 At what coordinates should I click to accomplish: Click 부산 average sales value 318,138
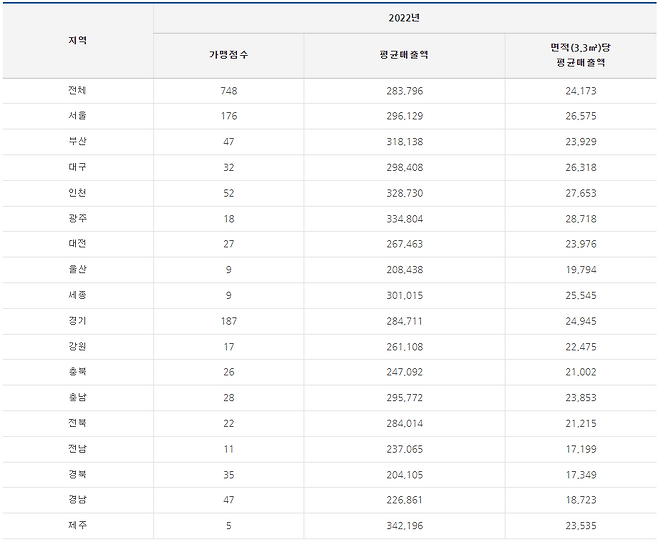tap(405, 142)
